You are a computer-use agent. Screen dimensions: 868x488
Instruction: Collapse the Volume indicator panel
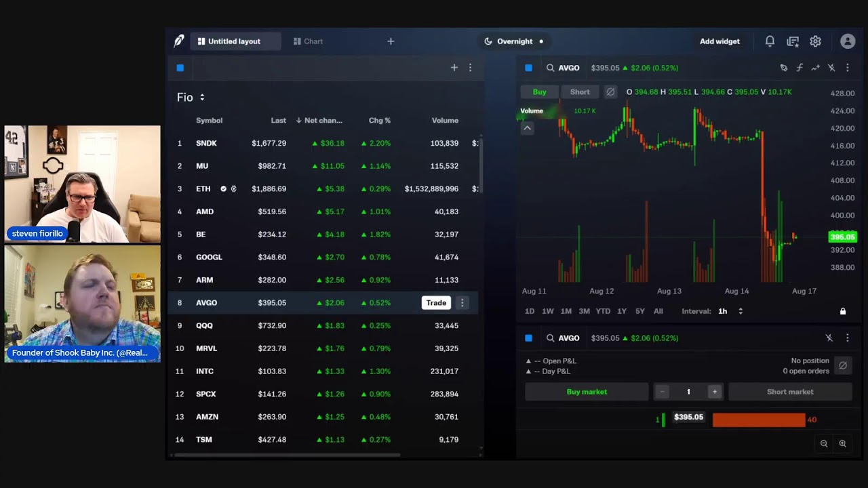click(x=527, y=128)
